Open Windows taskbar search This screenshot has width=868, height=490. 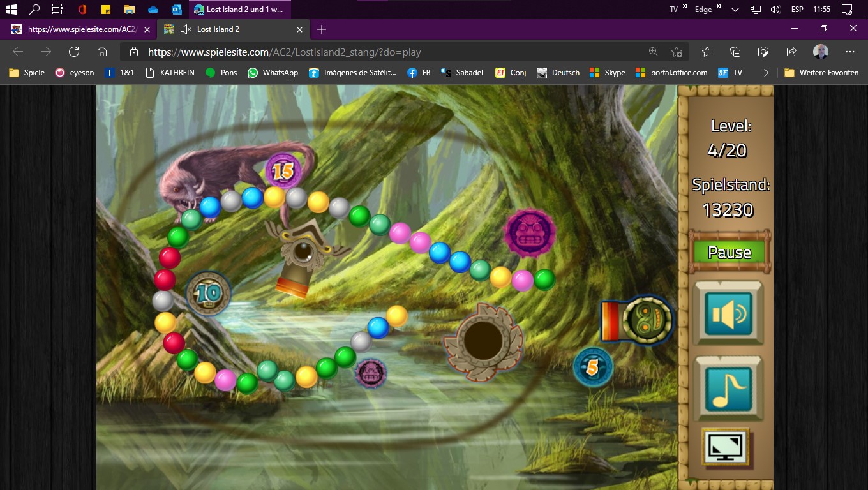[x=34, y=10]
